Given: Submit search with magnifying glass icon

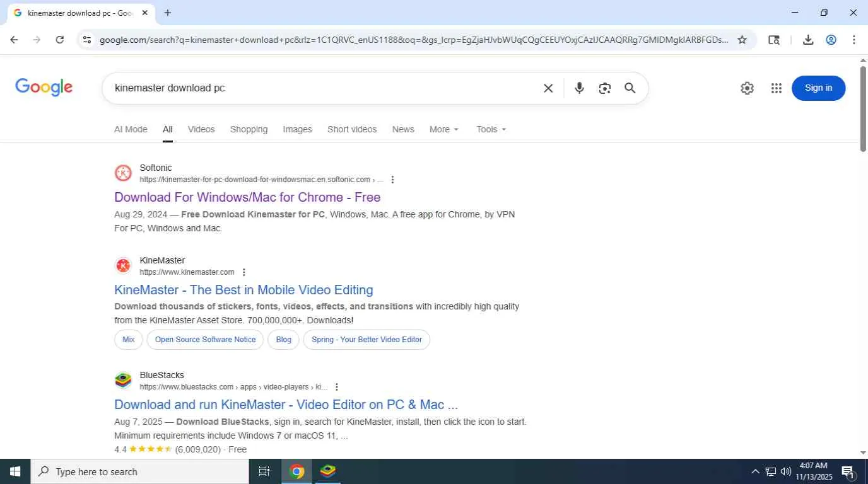Looking at the screenshot, I should pos(630,88).
